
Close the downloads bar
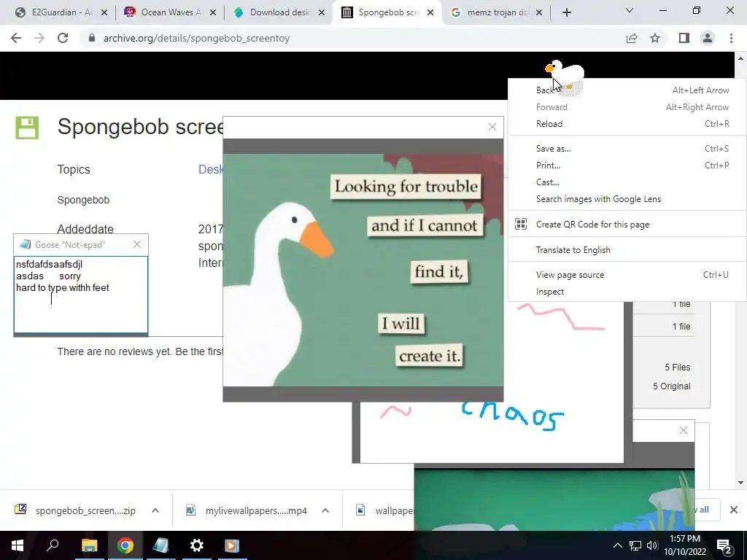coord(734,510)
